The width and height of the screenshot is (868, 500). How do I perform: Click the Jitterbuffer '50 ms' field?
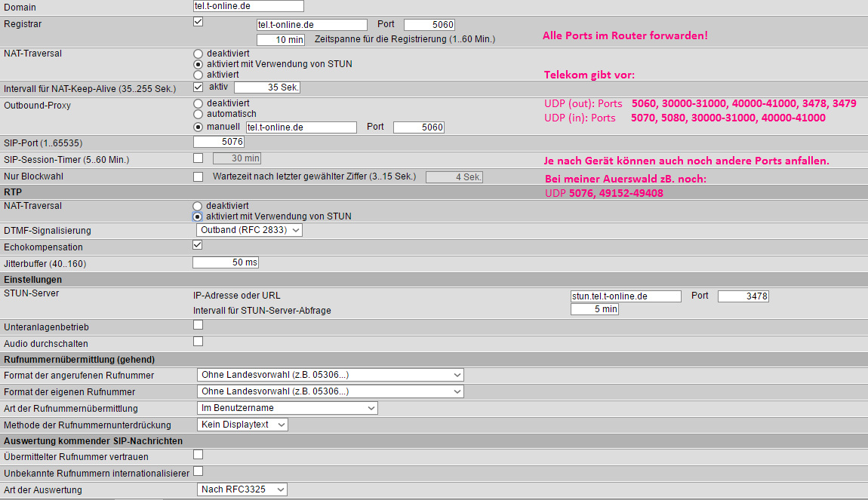(x=226, y=262)
